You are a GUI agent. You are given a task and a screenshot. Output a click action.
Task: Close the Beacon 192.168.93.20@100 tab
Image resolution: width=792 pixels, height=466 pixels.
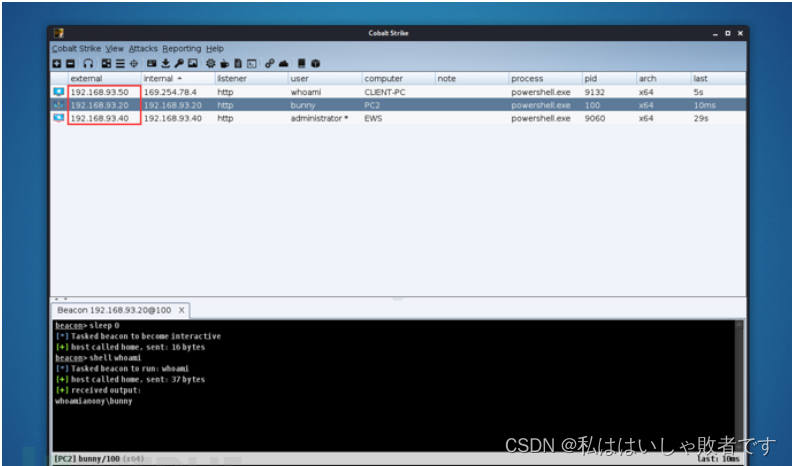point(181,310)
